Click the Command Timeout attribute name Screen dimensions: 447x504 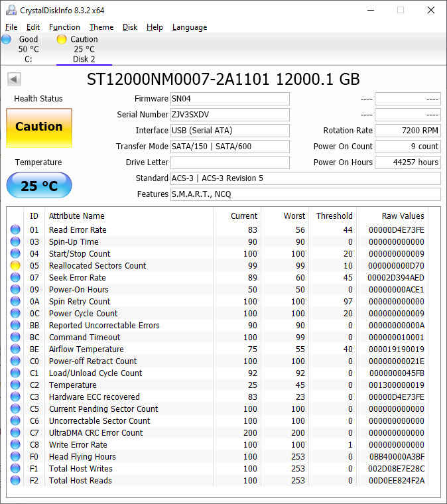[84, 337]
